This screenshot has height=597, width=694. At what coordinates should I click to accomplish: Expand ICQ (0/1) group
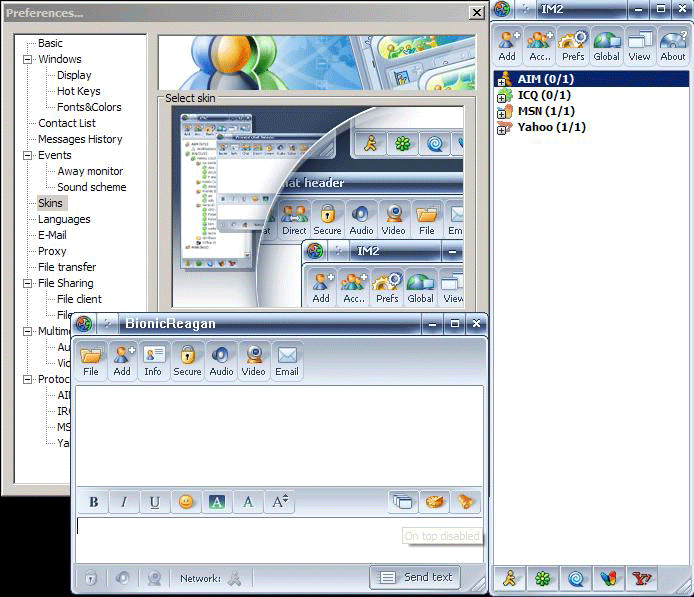click(501, 98)
